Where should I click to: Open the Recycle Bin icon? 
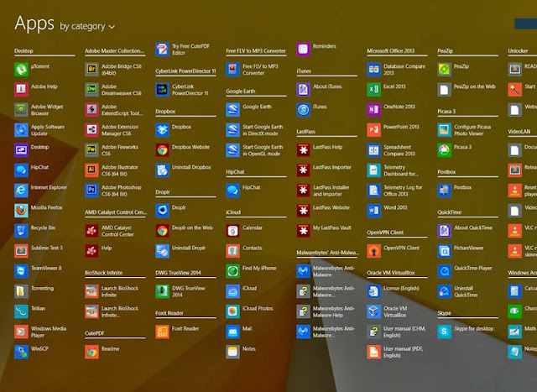(21, 231)
